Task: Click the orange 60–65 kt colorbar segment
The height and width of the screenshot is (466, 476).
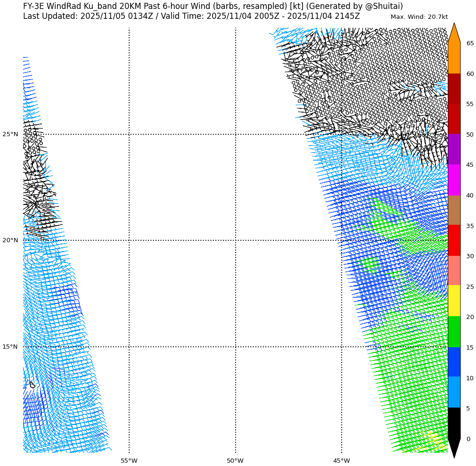Action: [x=454, y=58]
